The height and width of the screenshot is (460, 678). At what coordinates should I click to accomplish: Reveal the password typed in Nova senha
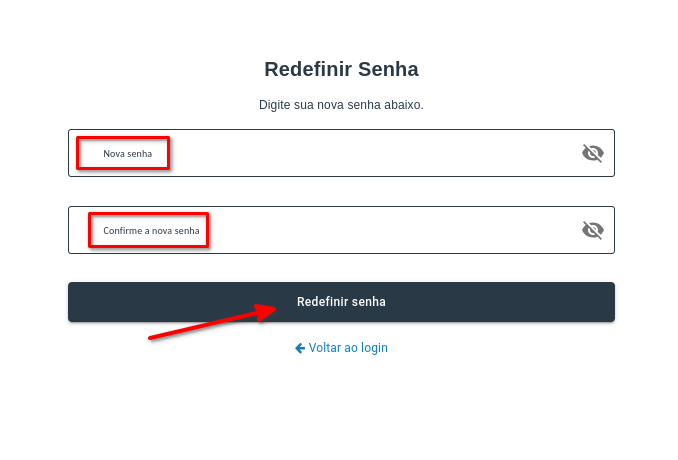click(x=593, y=153)
